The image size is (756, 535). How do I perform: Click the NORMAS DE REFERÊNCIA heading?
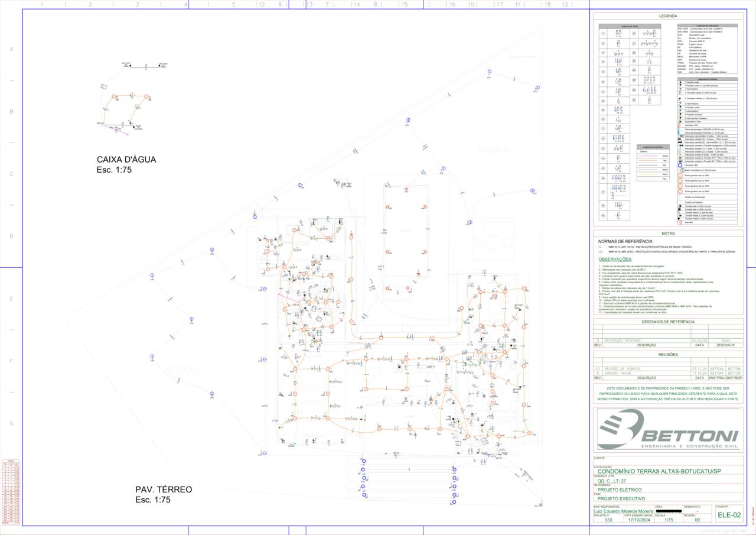[625, 241]
